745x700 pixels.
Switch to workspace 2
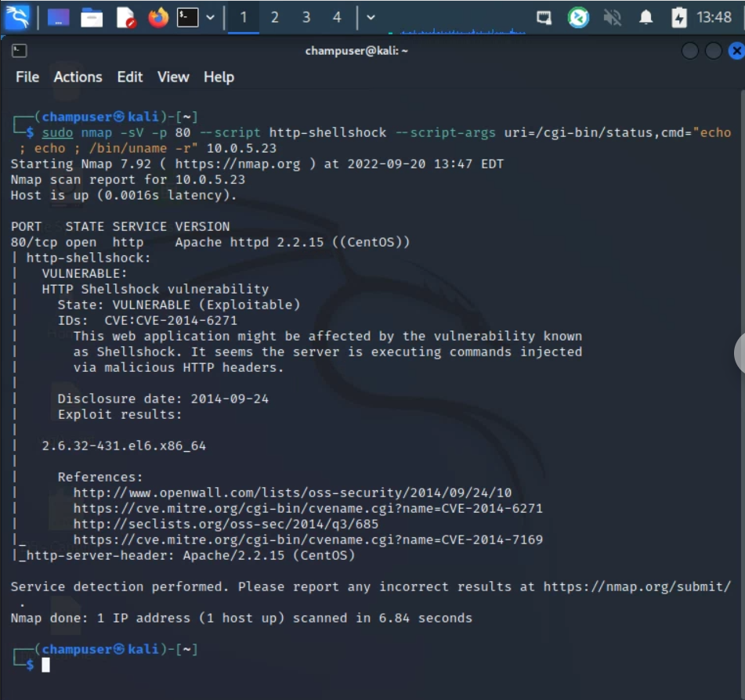tap(275, 17)
